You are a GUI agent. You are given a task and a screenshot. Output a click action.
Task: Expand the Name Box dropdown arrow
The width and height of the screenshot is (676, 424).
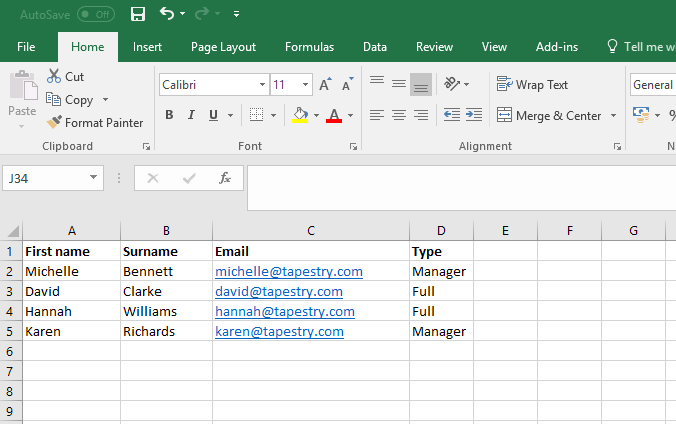[93, 177]
